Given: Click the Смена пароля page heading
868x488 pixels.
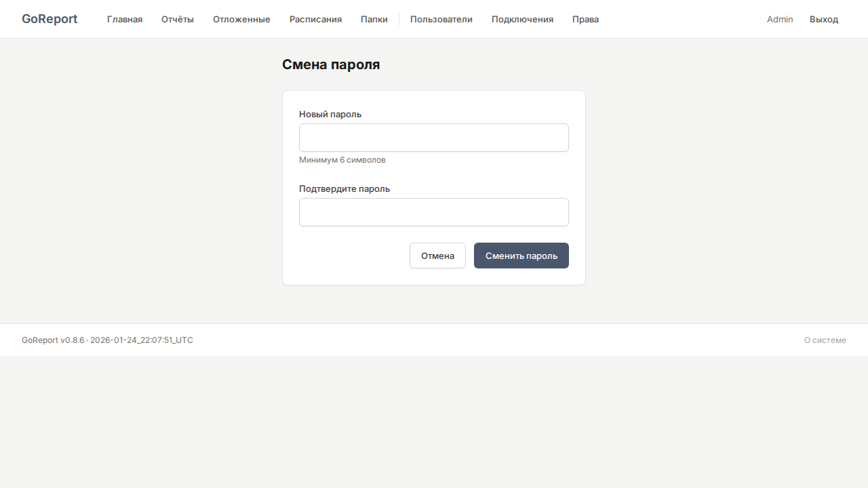Looking at the screenshot, I should pos(331,64).
